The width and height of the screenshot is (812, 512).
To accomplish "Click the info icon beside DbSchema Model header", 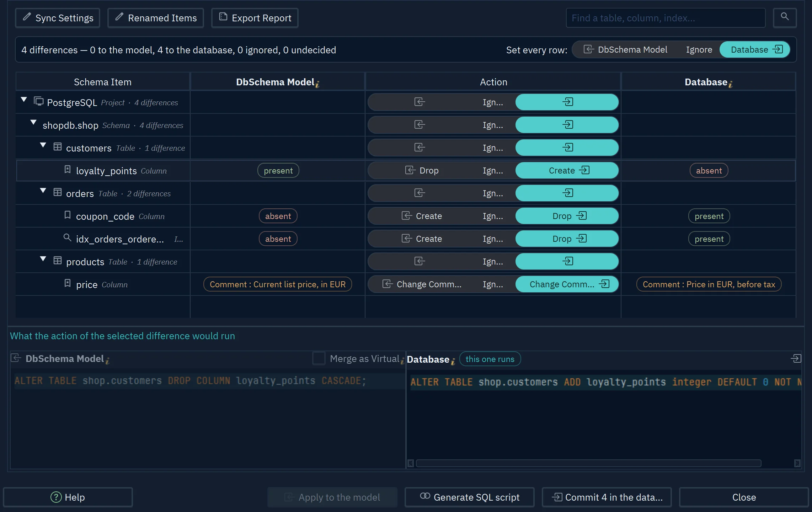I will (x=317, y=84).
